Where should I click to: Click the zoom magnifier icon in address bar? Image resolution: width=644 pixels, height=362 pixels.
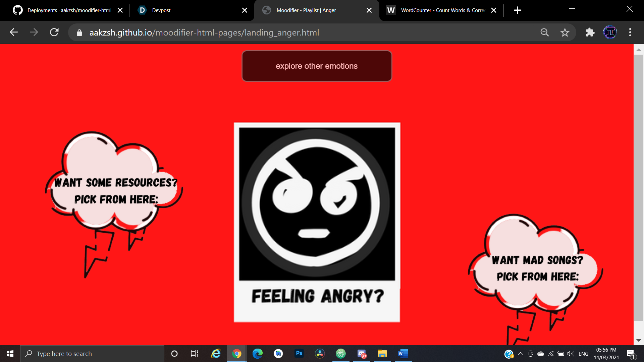[544, 32]
